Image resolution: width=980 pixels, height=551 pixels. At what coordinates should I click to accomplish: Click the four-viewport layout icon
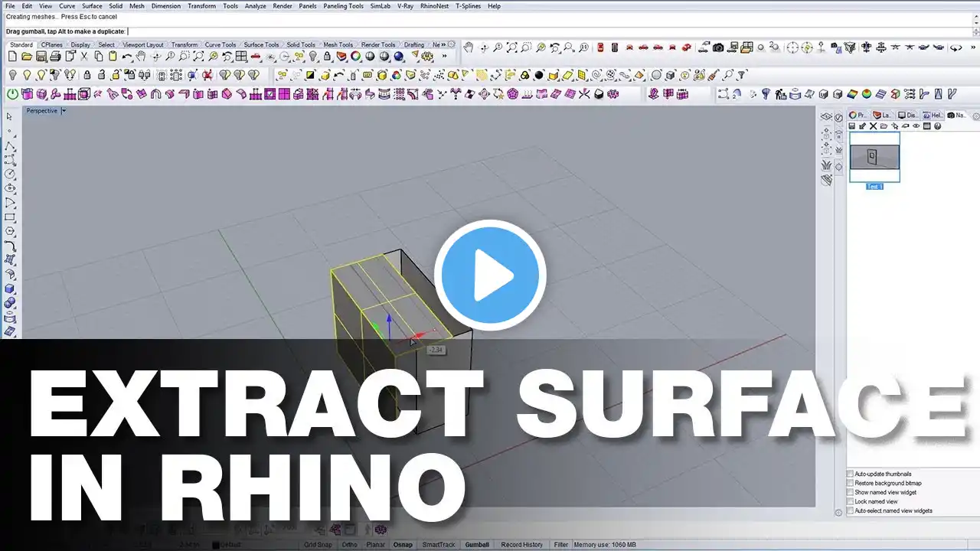pos(241,57)
